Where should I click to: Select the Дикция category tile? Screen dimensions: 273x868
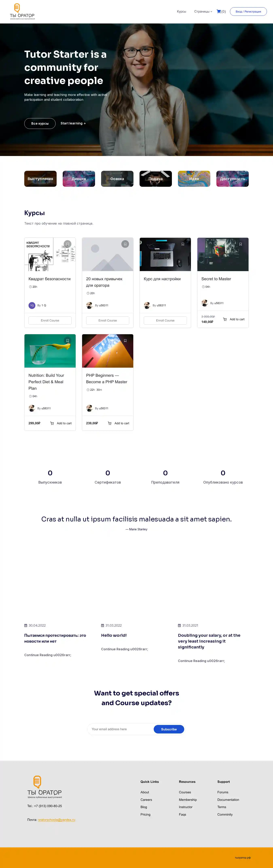coord(79,179)
